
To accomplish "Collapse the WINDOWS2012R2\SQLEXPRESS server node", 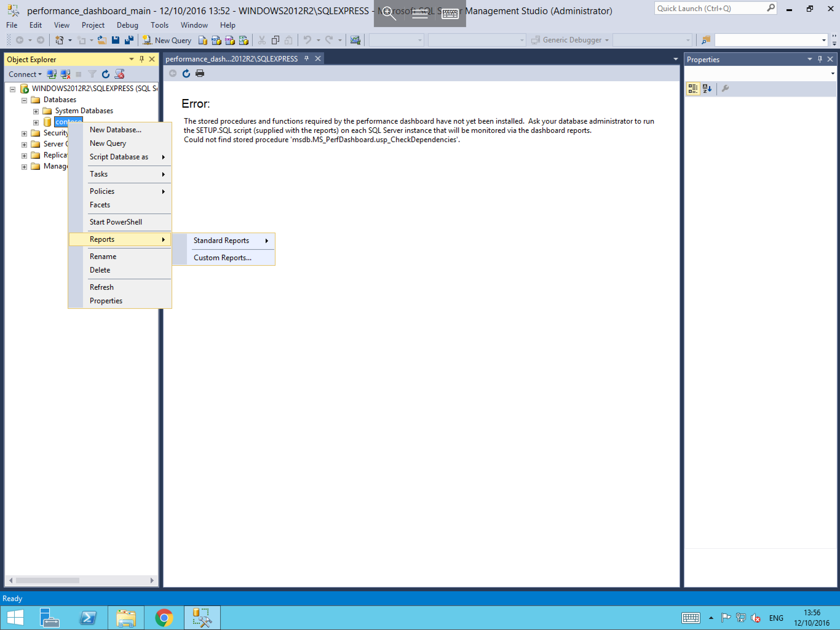I will coord(13,89).
